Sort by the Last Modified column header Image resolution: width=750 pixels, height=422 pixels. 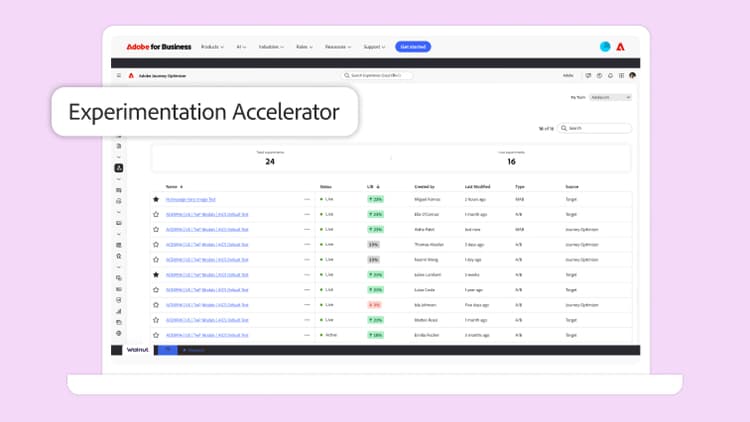pyautogui.click(x=477, y=187)
